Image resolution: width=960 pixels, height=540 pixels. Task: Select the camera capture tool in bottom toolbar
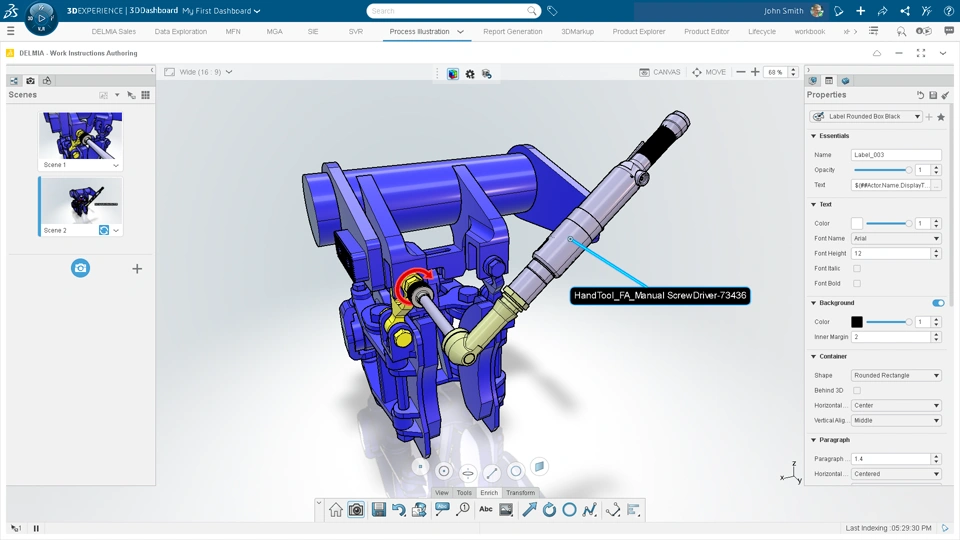coord(356,509)
